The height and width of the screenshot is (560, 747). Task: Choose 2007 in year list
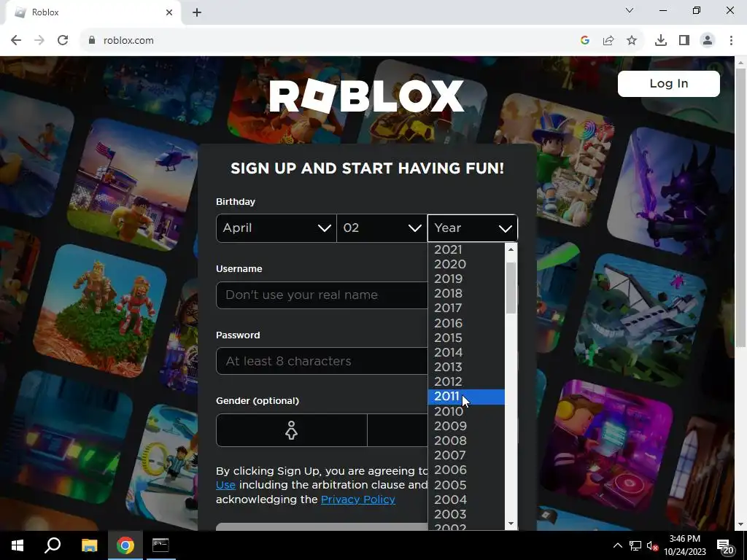coord(466,455)
